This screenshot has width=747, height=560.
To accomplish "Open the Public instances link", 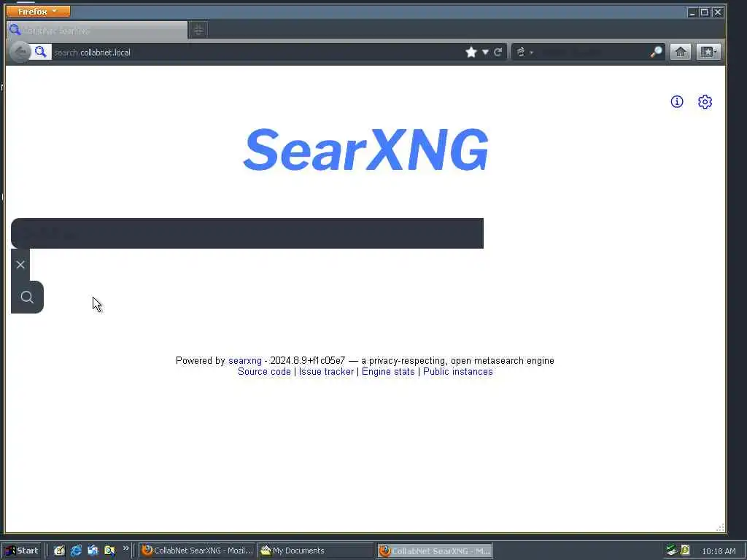I will click(x=458, y=371).
